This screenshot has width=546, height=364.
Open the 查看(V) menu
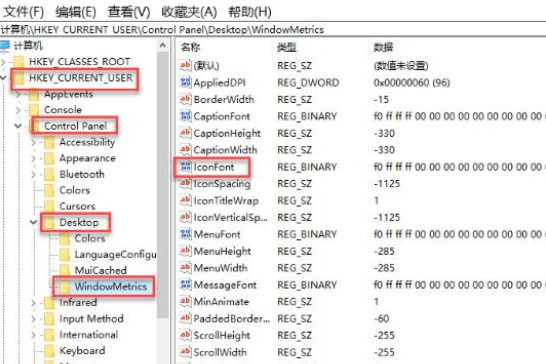129,12
